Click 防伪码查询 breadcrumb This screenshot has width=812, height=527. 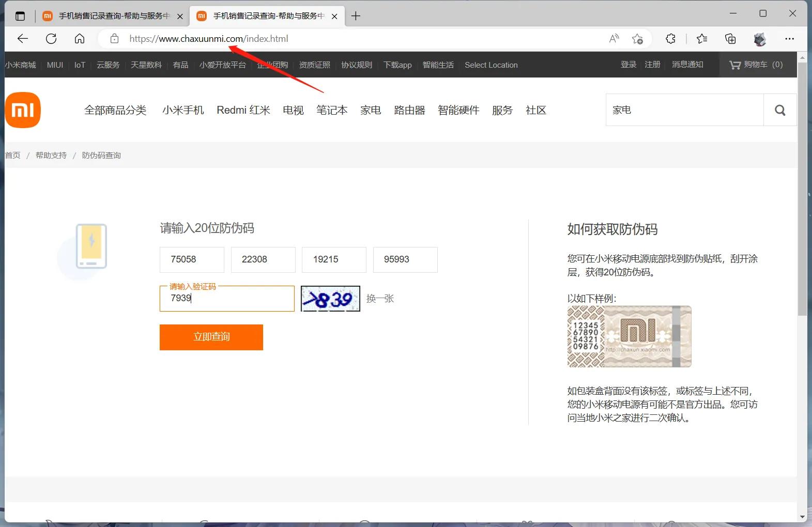[101, 156]
